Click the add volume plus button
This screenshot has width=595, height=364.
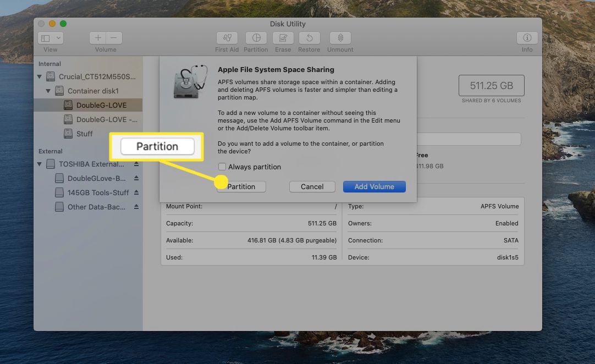coord(98,38)
